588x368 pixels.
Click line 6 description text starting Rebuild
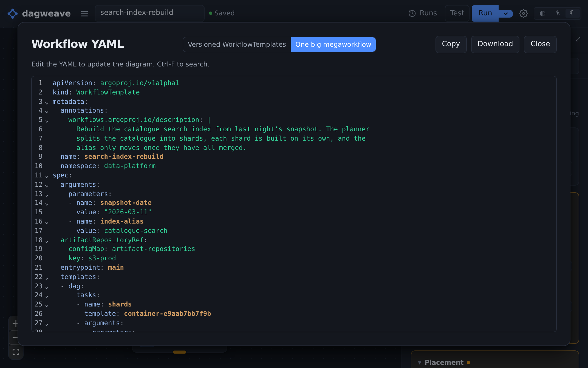point(223,129)
